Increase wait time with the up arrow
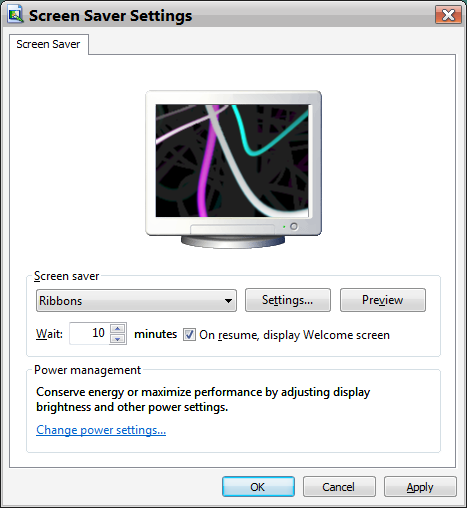The height and width of the screenshot is (508, 467). point(118,328)
